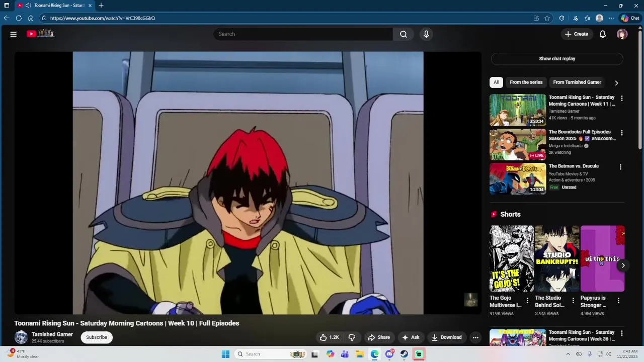Go to the YouTube home logo

point(40,34)
